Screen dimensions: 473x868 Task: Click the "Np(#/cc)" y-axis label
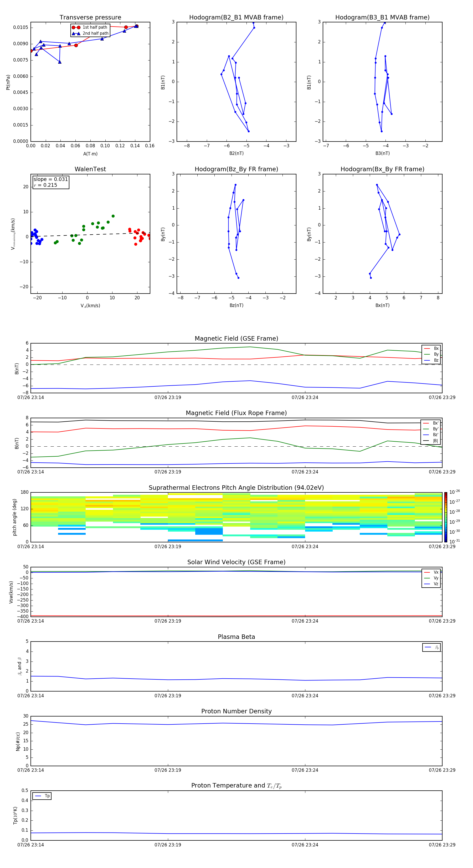pos(18,741)
